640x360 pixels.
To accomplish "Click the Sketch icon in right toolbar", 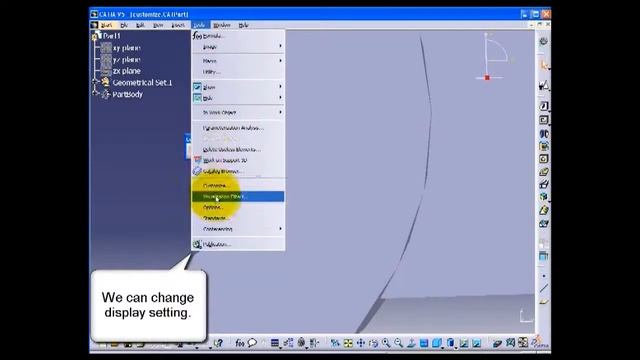I will coord(544,85).
